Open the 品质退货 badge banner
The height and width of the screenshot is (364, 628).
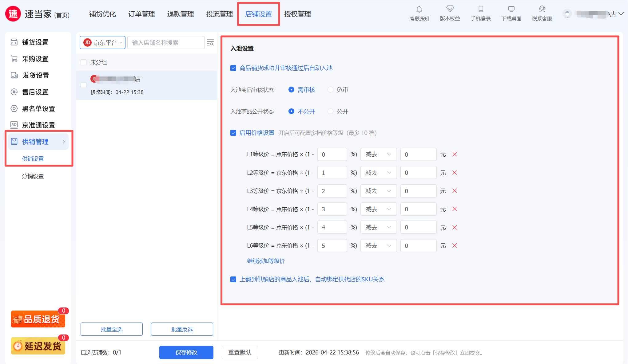(38, 319)
